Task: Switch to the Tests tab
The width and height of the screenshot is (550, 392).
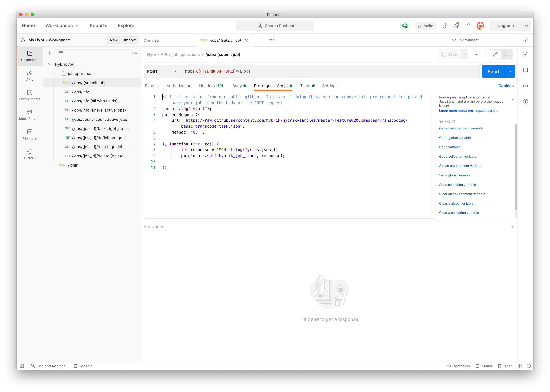Action: pos(307,86)
